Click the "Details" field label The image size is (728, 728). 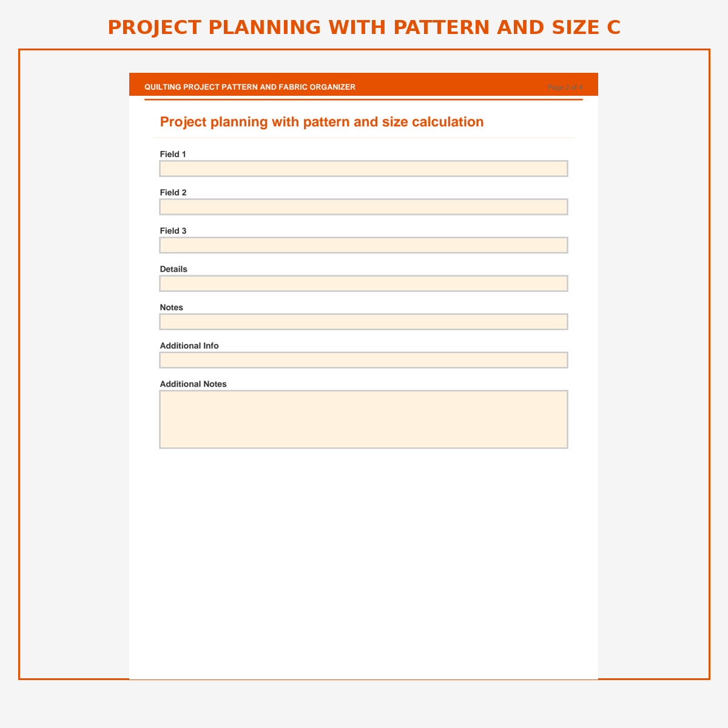[174, 269]
